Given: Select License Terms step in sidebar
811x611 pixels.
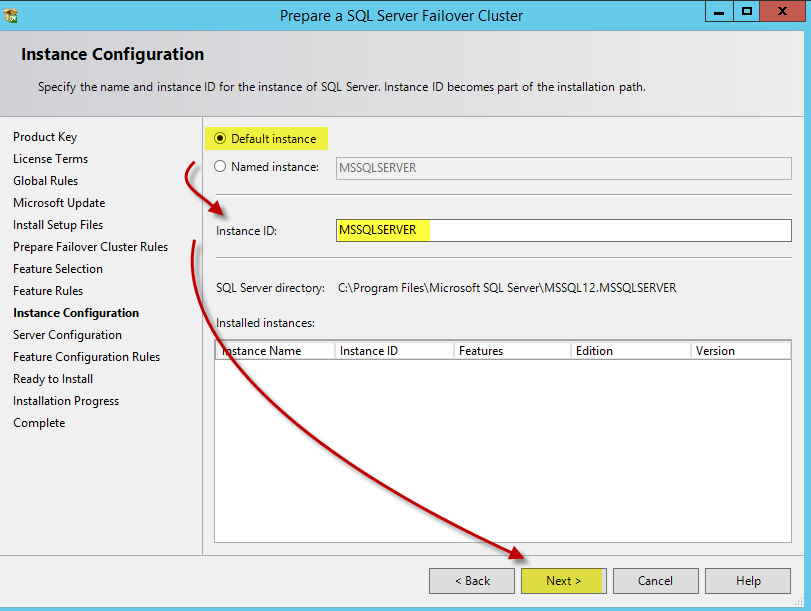Looking at the screenshot, I should point(51,159).
